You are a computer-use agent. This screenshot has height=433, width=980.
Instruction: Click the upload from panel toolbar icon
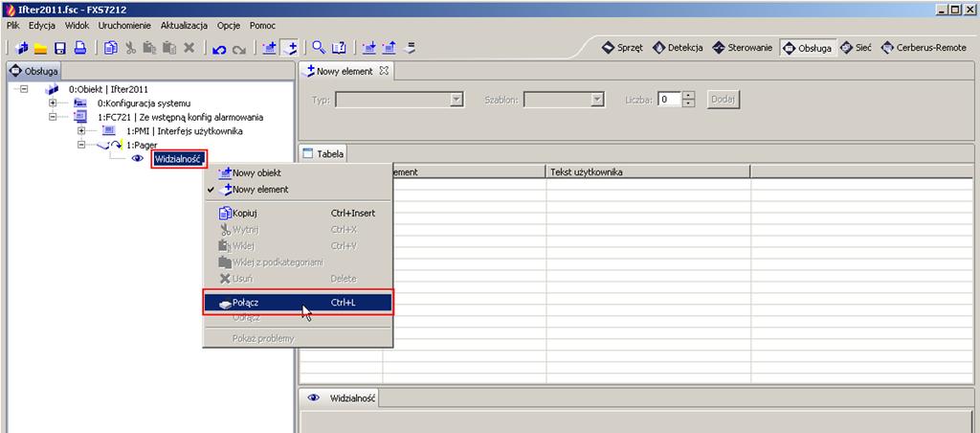click(x=389, y=48)
